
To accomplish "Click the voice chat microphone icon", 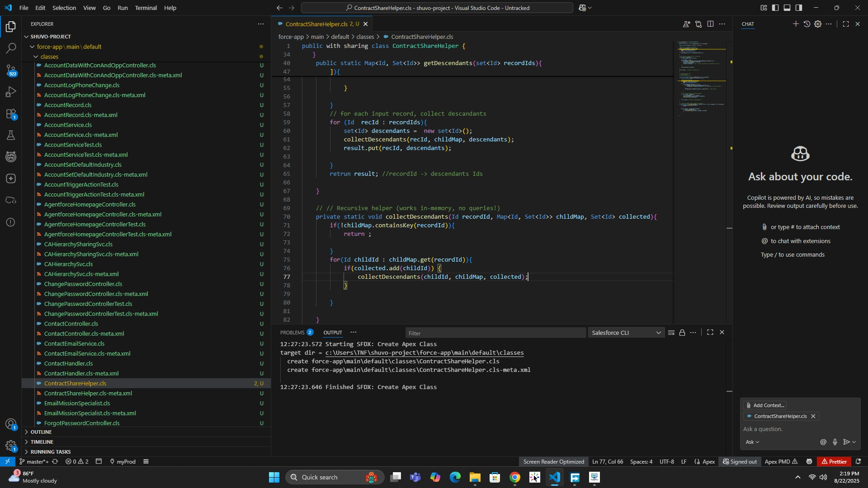I will 835,442.
